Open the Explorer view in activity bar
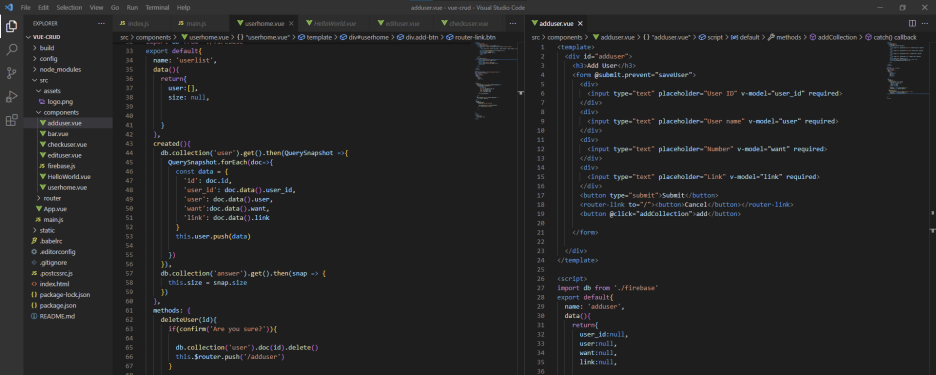The height and width of the screenshot is (375, 936). pos(11,26)
